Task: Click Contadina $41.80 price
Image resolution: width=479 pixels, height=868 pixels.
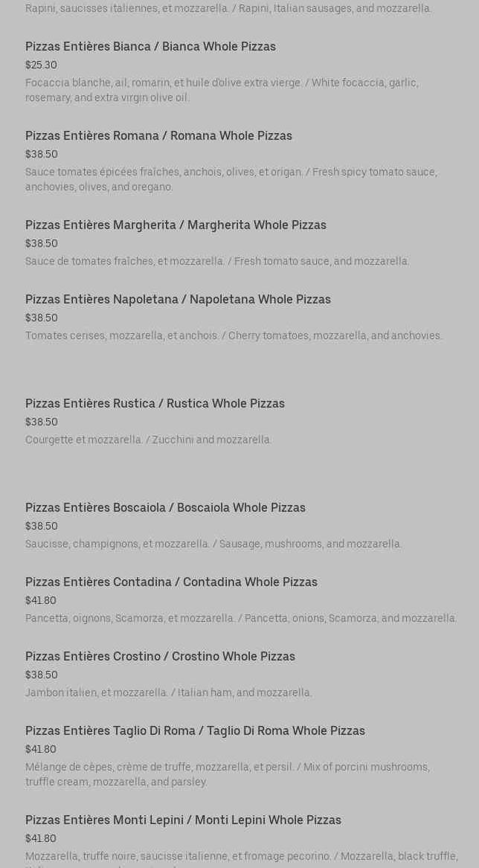Action: click(x=41, y=600)
